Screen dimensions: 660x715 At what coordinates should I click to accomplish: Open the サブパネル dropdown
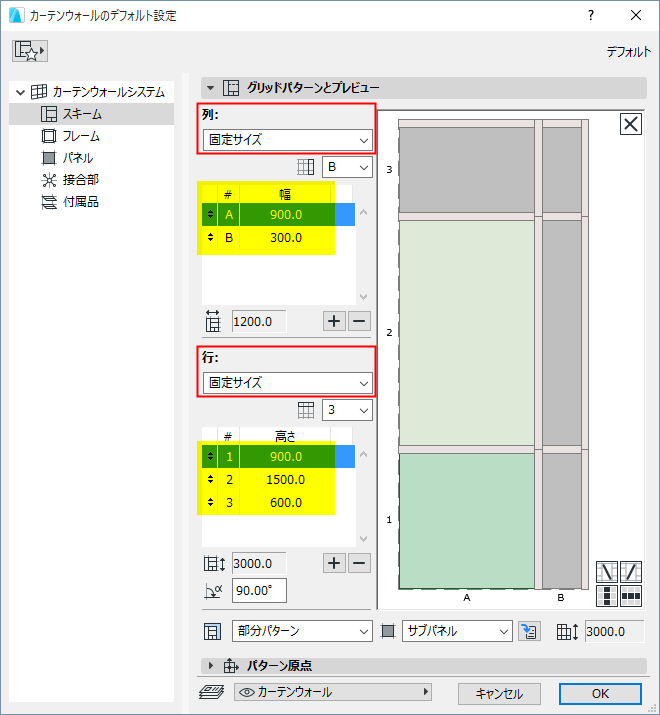click(457, 631)
